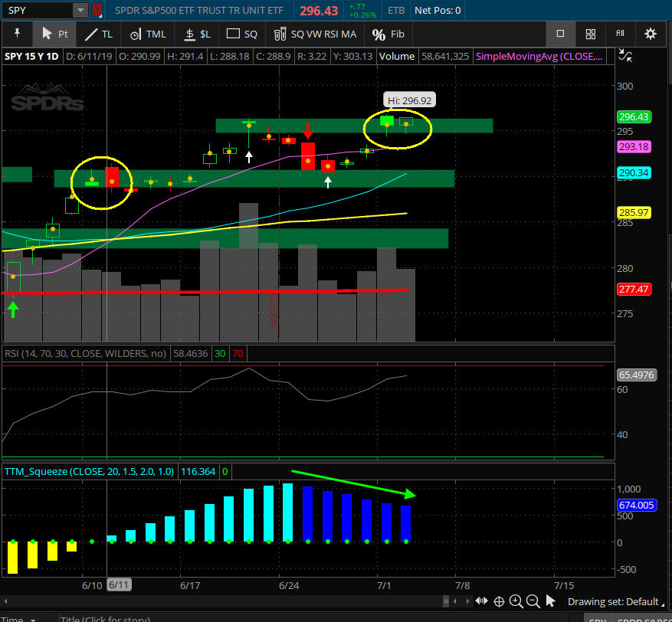672x622 pixels.
Task: Switch to single chart layout view
Action: [x=560, y=34]
